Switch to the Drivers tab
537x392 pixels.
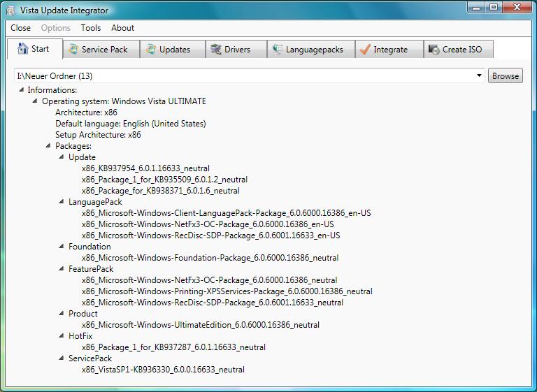[x=236, y=50]
